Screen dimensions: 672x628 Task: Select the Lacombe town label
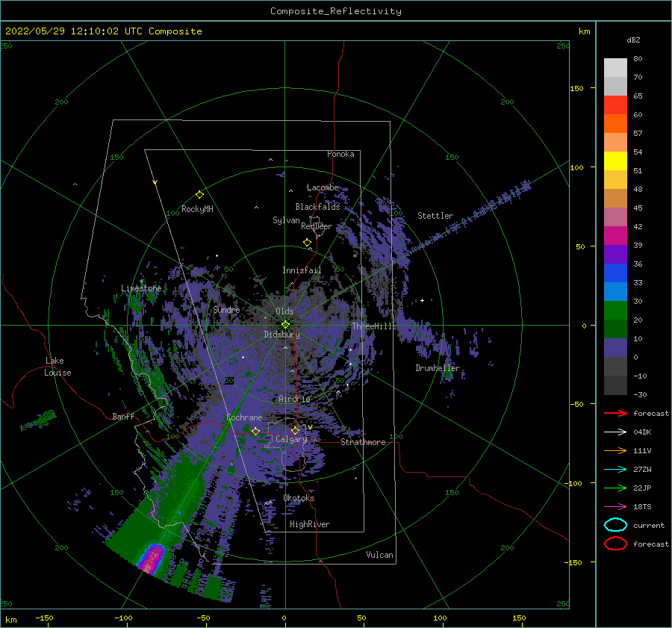click(x=323, y=187)
